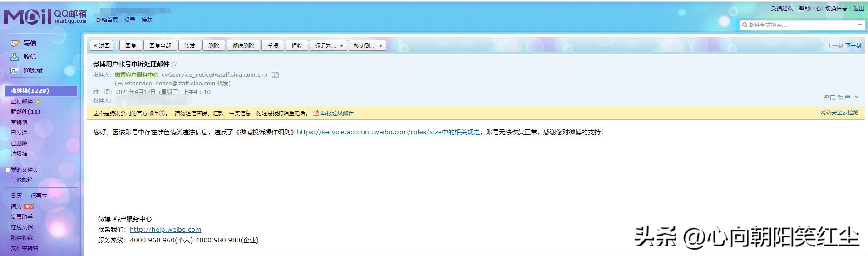Open 帮助中心 help center

[810, 9]
